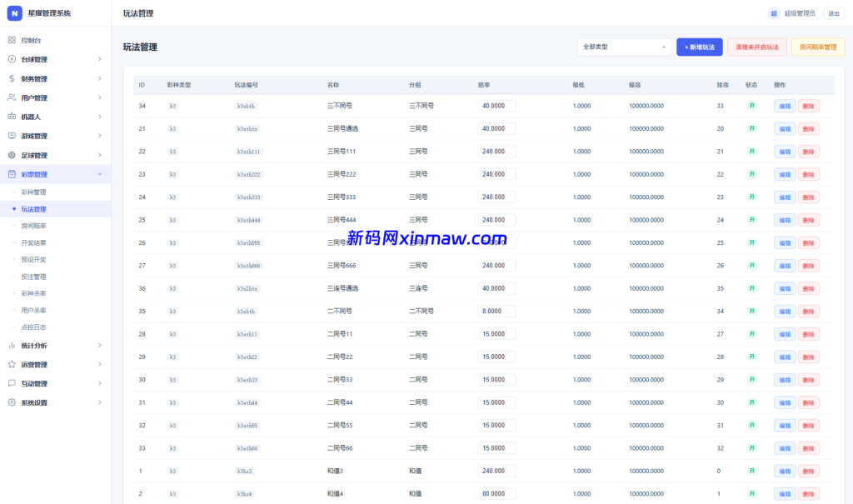Click 删除 for 三同号通选 row
The height and width of the screenshot is (504, 853).
[808, 129]
